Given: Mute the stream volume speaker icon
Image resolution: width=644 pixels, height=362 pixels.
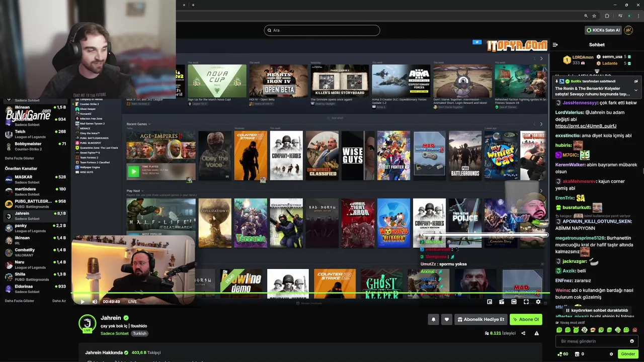Looking at the screenshot, I should (x=95, y=302).
